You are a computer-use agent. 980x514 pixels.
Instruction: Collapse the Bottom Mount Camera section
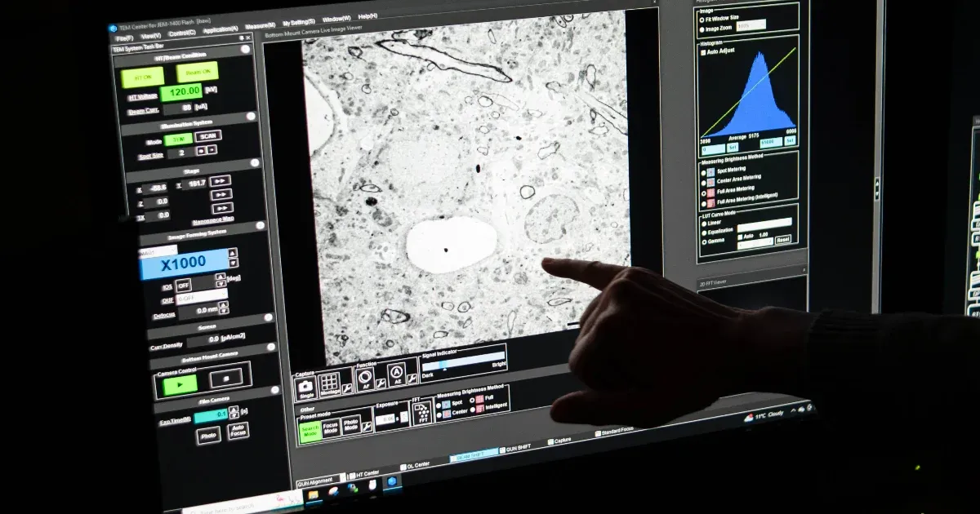point(272,348)
